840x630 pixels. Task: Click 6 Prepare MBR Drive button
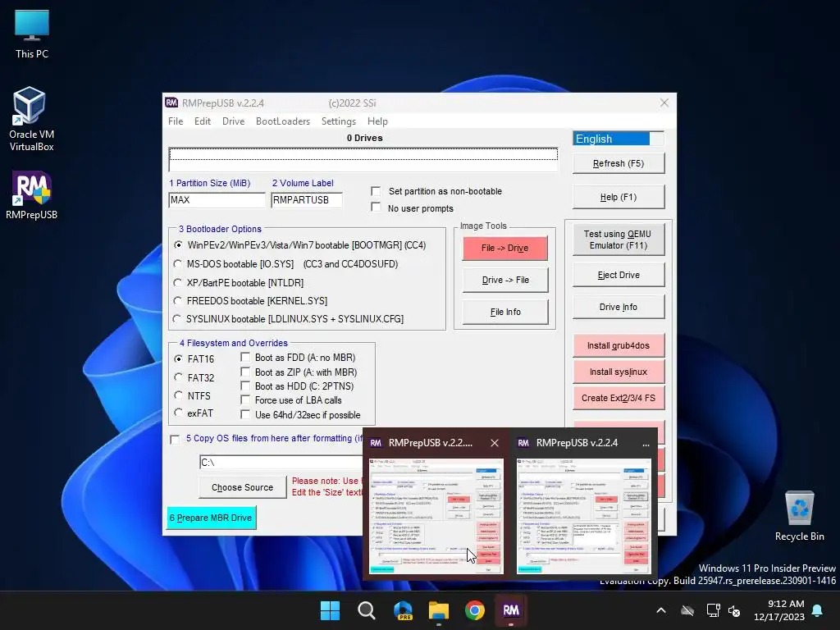(x=211, y=518)
